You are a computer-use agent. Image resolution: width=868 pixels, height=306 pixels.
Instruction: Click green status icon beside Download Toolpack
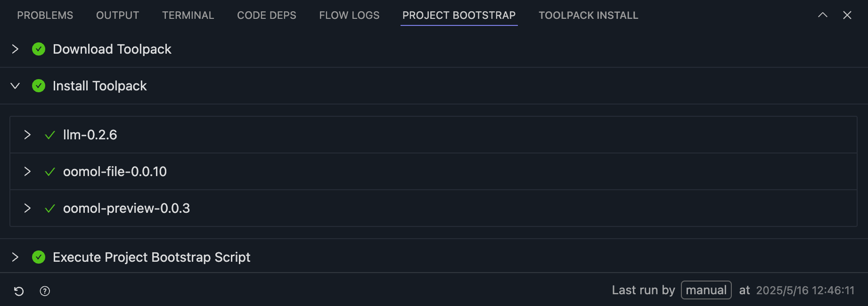click(x=39, y=49)
